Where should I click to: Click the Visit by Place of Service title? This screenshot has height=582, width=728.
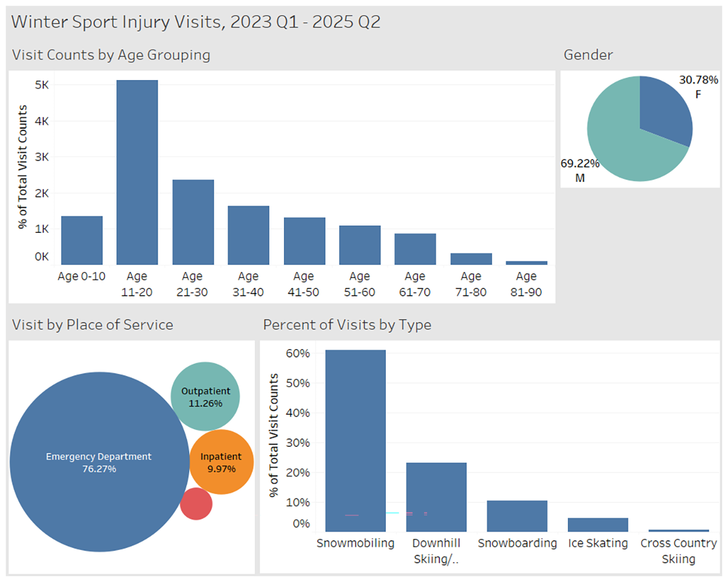[92, 325]
